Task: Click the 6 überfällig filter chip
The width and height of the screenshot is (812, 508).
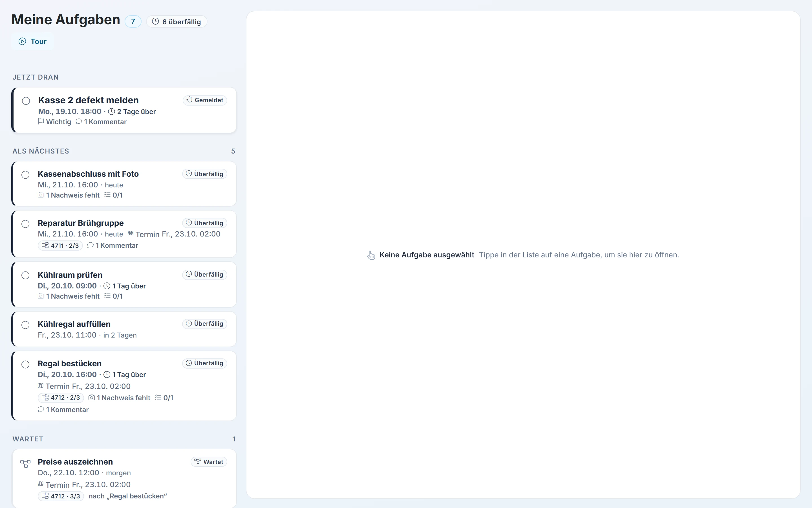Action: coord(176,21)
